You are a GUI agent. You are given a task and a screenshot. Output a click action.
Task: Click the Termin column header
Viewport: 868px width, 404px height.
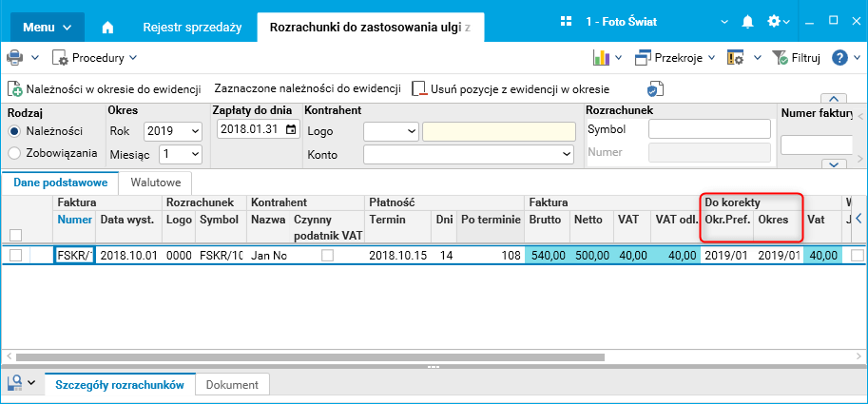(386, 220)
